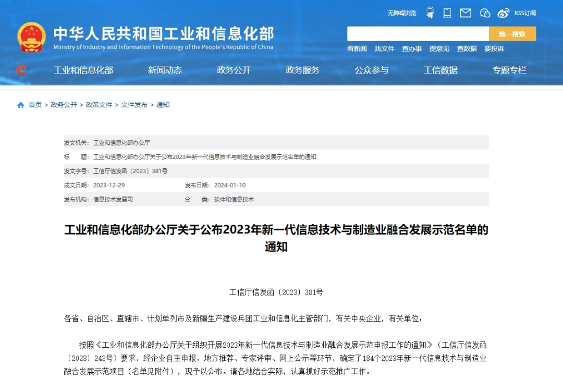
Task: Click 要投诉 quick link under search
Action: 494,48
